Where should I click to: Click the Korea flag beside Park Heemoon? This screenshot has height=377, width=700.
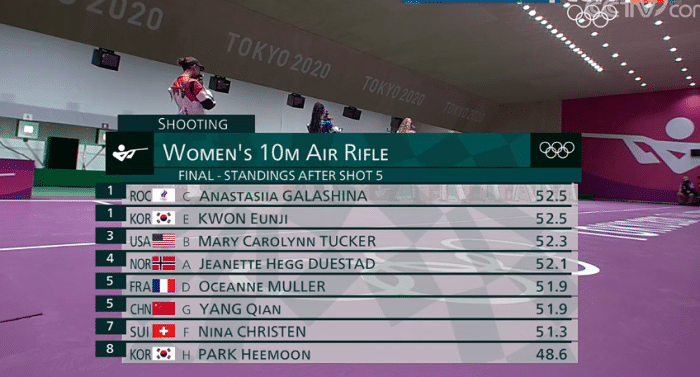[164, 354]
